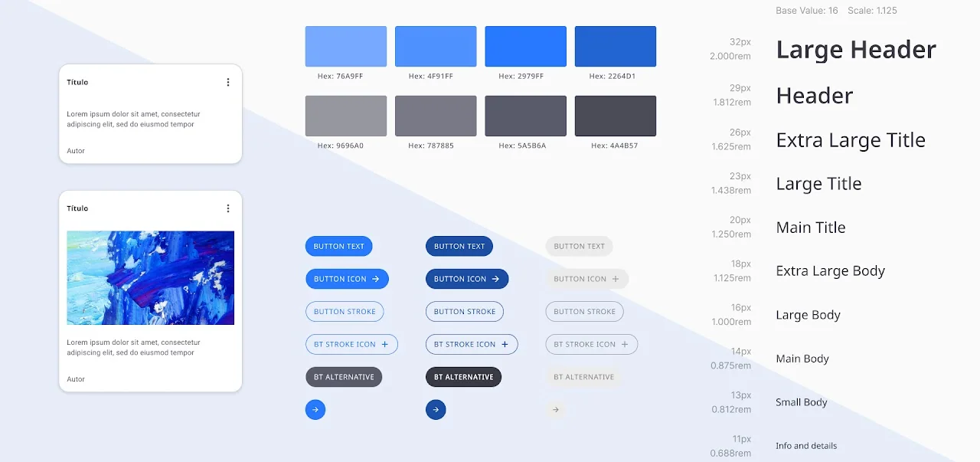Click the disabled gray BUTTON TEXT button
Image resolution: width=980 pixels, height=462 pixels.
tap(579, 246)
